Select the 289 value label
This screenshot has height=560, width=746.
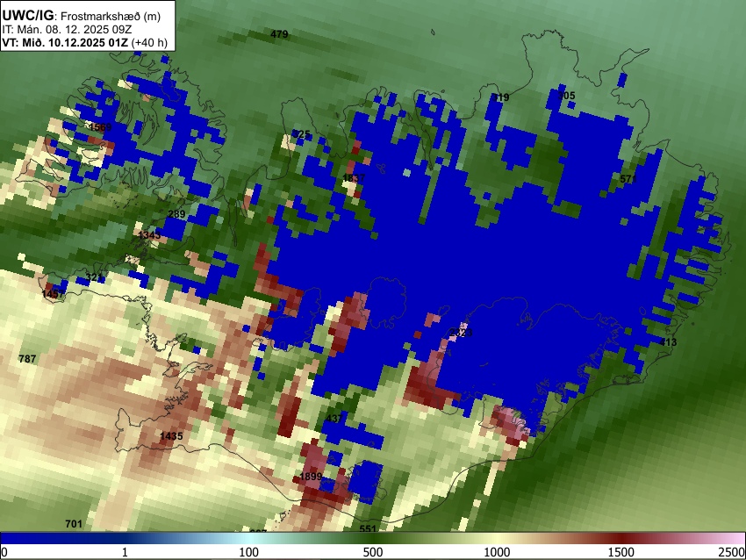pyautogui.click(x=176, y=214)
